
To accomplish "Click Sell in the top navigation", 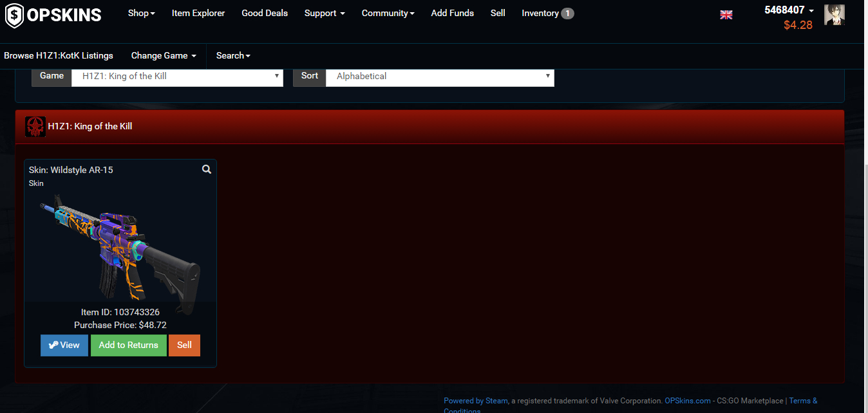I will point(498,13).
